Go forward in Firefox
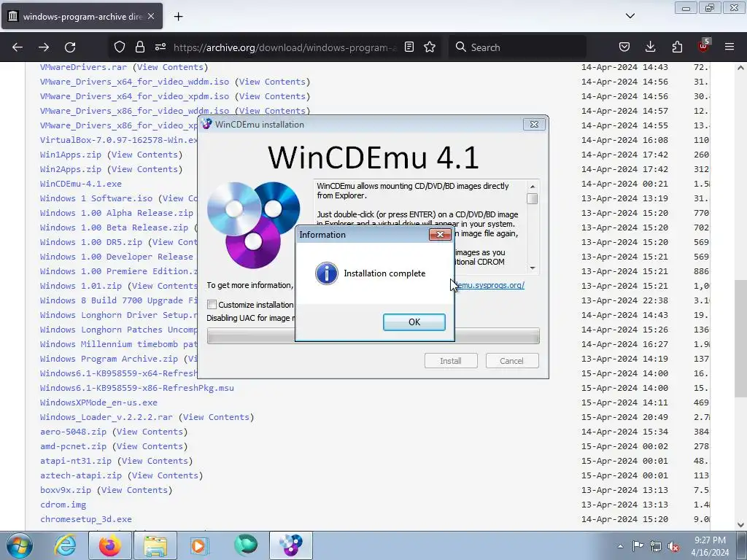 [44, 47]
